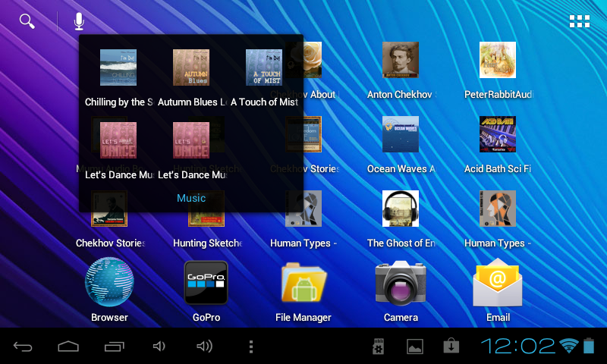Click the 12:02 clock

tap(518, 346)
